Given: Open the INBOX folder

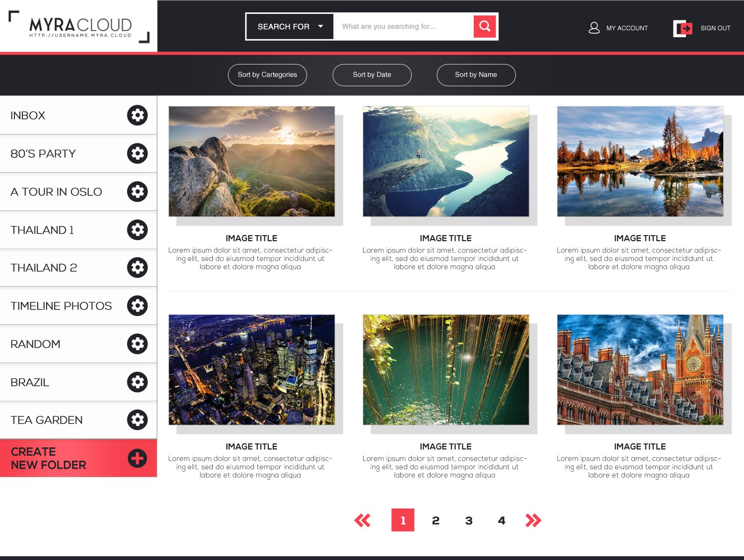Looking at the screenshot, I should (x=78, y=115).
